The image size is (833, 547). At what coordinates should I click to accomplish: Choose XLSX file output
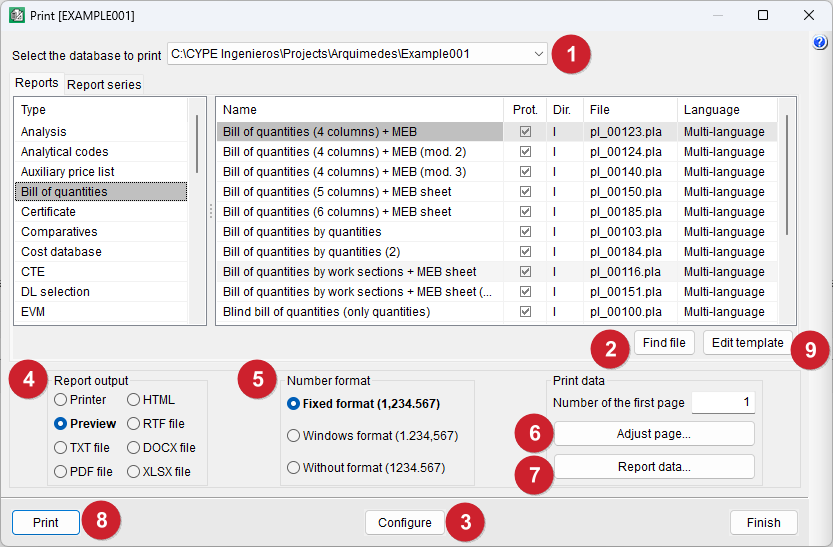tap(159, 472)
